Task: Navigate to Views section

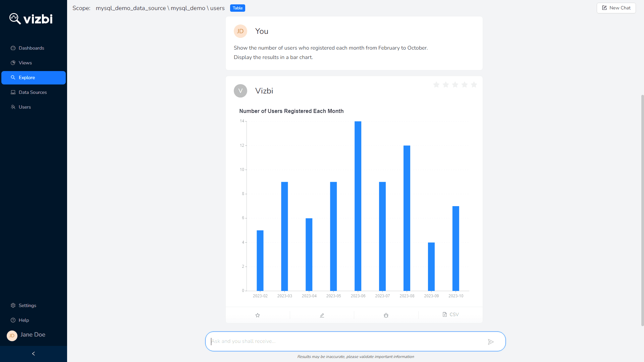Action: (x=25, y=62)
